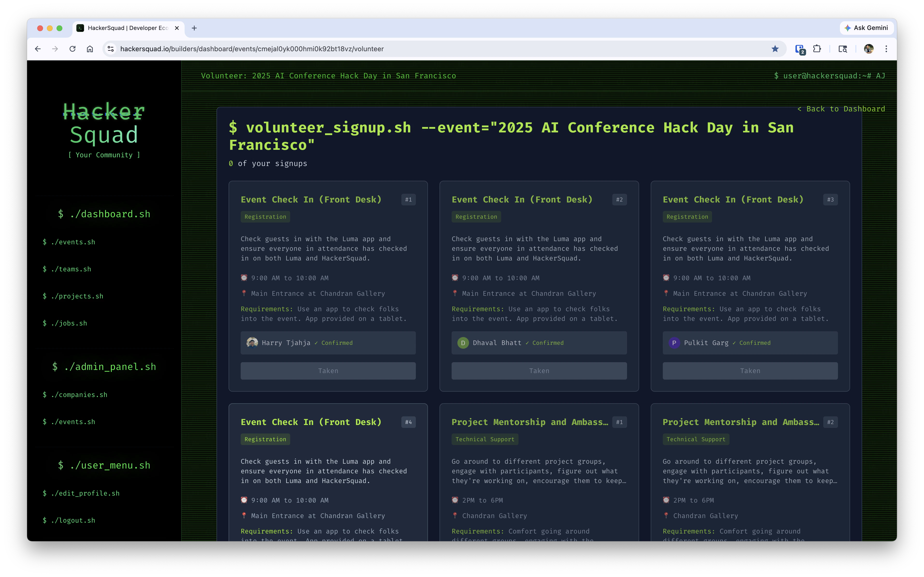Viewport: 924px width, 577px height.
Task: Click the browser back arrow
Action: pyautogui.click(x=38, y=49)
